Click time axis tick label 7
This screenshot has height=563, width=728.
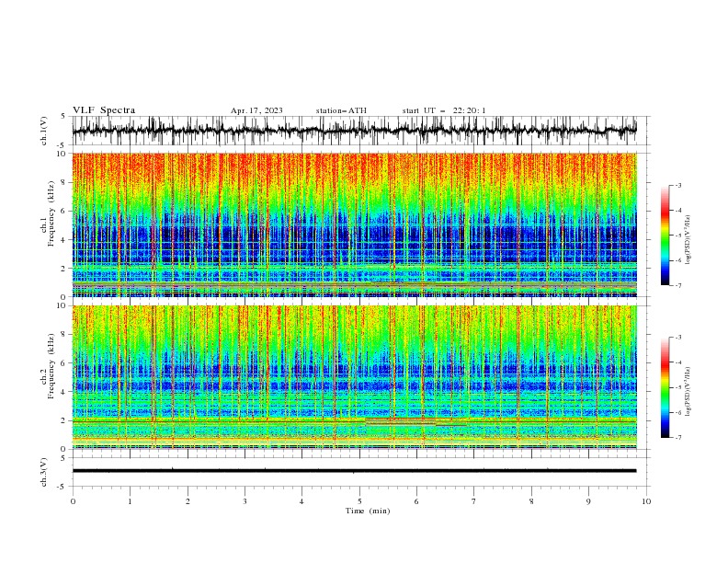coord(474,501)
